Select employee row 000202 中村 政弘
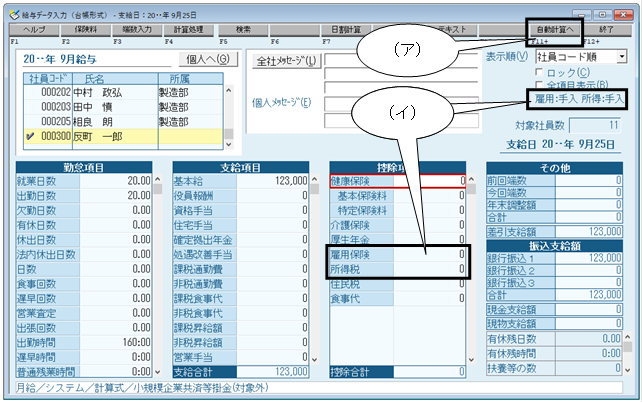 (x=123, y=92)
